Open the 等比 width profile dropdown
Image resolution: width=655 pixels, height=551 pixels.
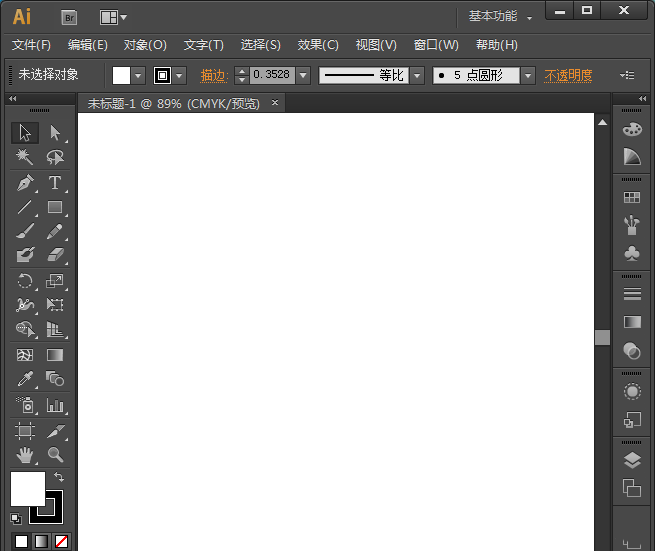(x=417, y=76)
